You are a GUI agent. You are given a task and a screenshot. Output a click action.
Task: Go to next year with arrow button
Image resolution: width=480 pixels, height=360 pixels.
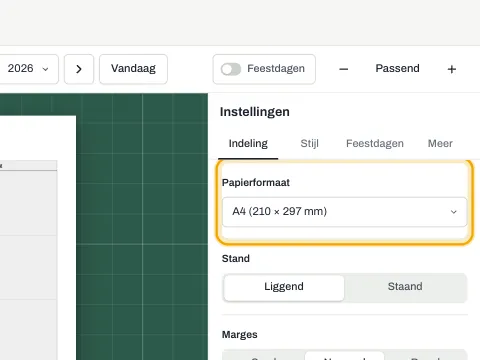79,69
